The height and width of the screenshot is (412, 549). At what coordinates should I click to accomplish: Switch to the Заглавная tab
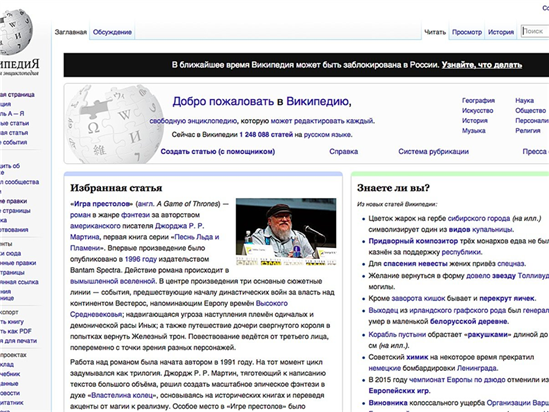click(71, 32)
